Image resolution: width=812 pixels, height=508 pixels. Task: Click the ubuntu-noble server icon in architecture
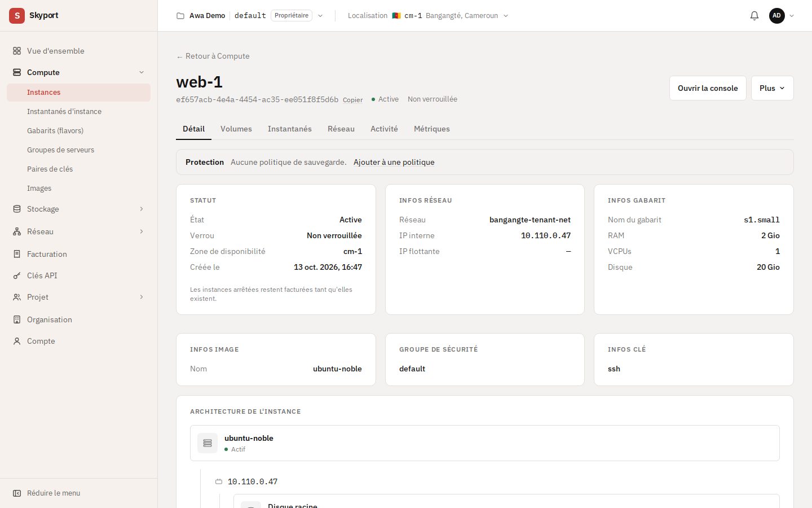click(x=208, y=443)
